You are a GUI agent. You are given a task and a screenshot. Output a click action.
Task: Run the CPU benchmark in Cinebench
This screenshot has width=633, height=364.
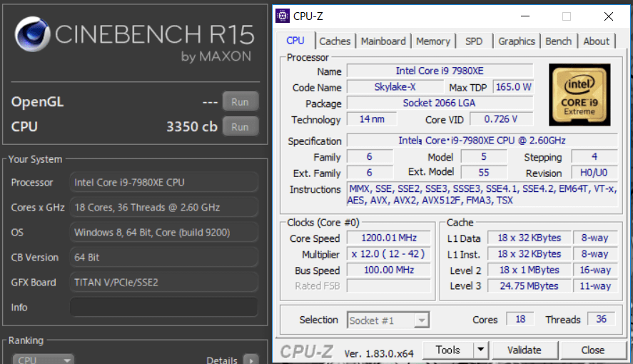click(x=240, y=127)
